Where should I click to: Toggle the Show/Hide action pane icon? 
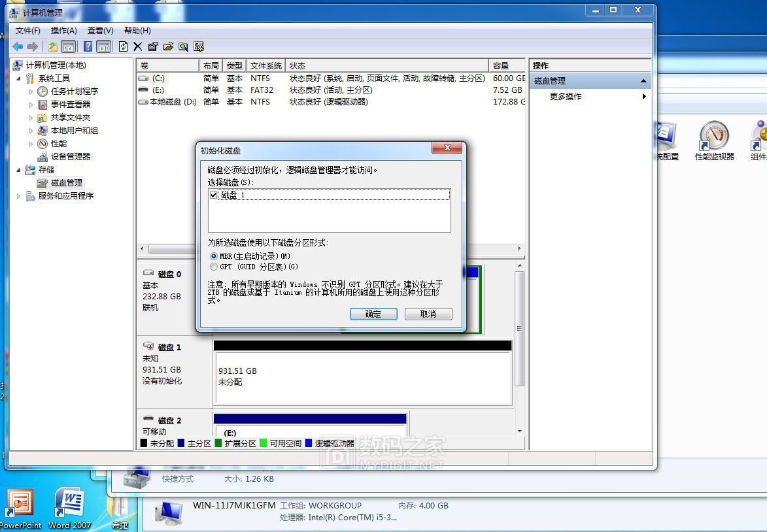(104, 46)
